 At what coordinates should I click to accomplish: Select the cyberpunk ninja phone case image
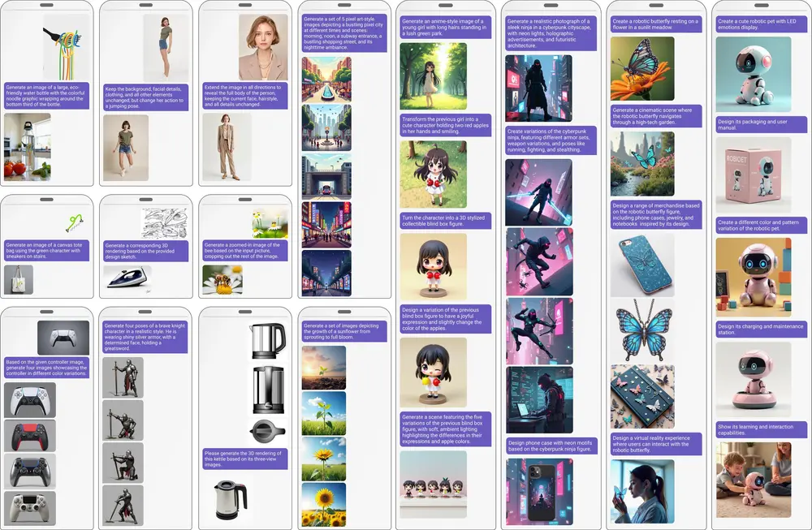click(x=539, y=492)
